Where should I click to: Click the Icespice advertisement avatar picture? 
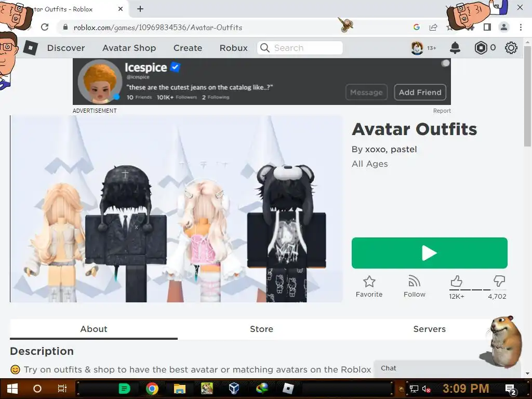(100, 82)
